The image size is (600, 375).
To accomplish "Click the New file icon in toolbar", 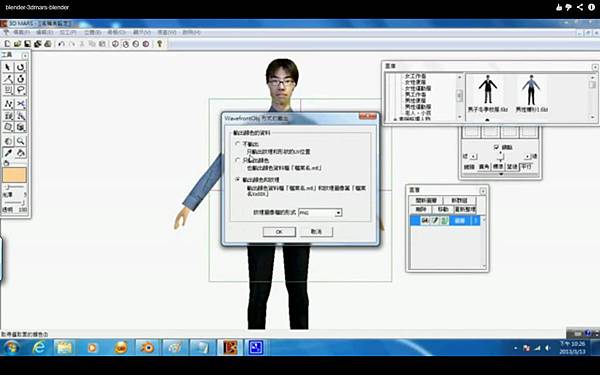I will (x=7, y=44).
